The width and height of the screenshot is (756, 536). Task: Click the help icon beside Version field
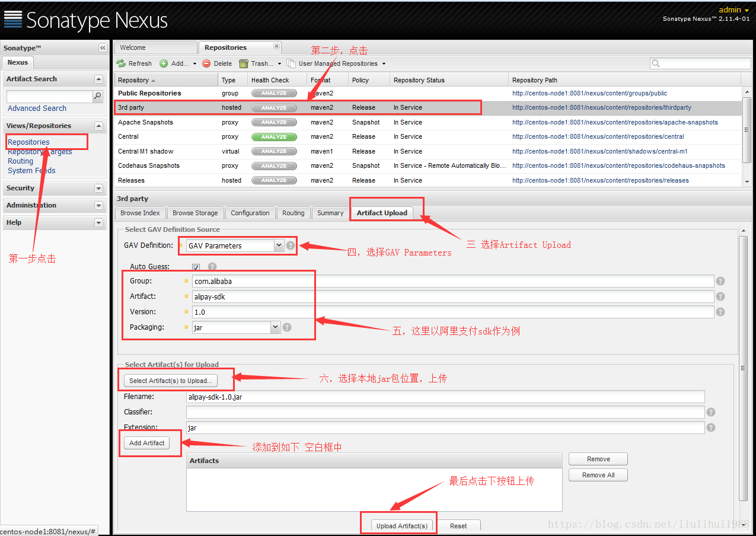click(720, 312)
